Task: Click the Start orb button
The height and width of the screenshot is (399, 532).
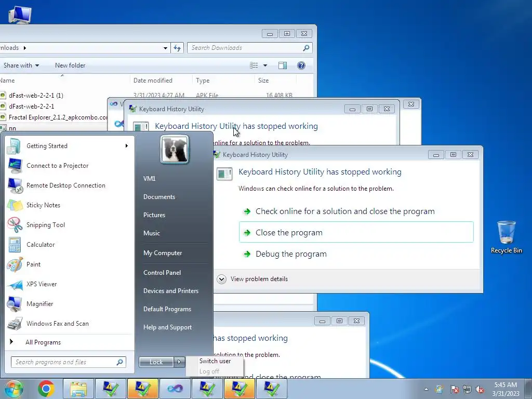Action: [x=13, y=389]
